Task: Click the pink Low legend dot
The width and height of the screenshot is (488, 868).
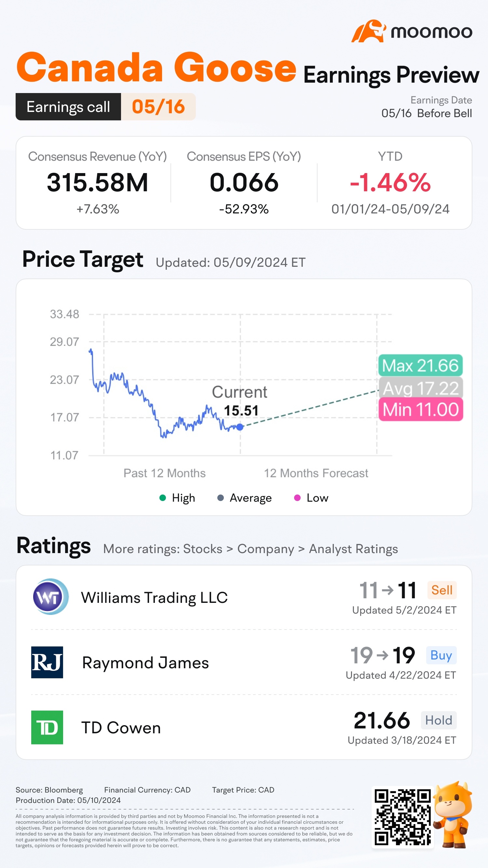Action: tap(297, 498)
